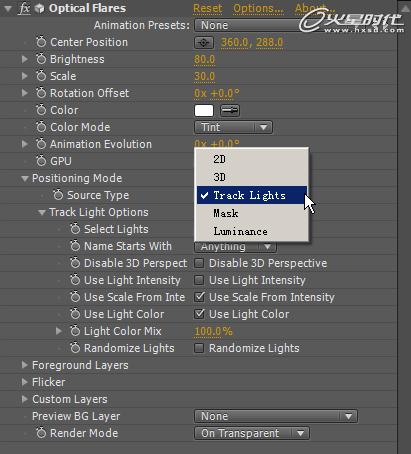Select Luminance in the Source Type menu
This screenshot has height=454, width=411.
pos(252,231)
